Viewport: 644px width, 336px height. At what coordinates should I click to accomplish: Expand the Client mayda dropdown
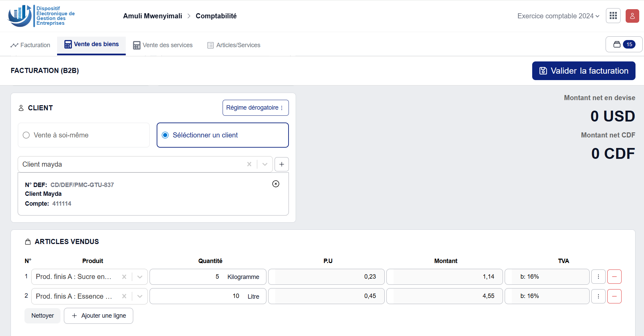pyautogui.click(x=265, y=164)
